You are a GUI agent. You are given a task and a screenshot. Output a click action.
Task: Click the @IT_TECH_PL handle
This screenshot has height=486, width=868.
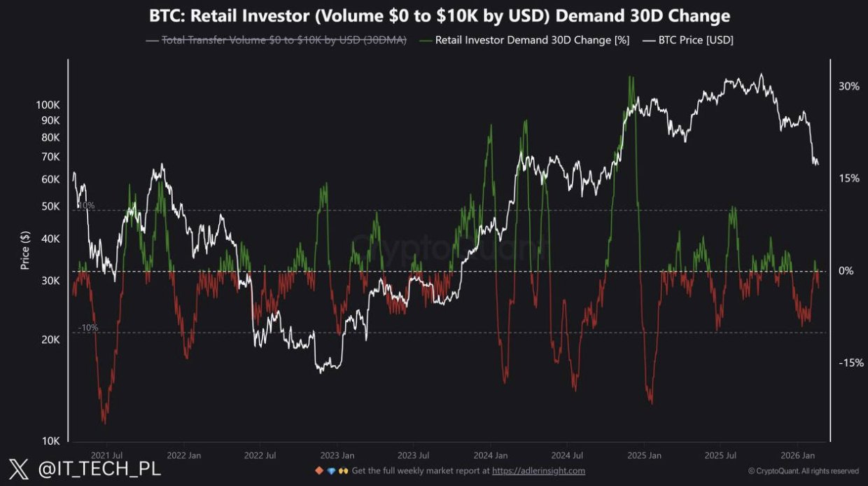tap(99, 468)
